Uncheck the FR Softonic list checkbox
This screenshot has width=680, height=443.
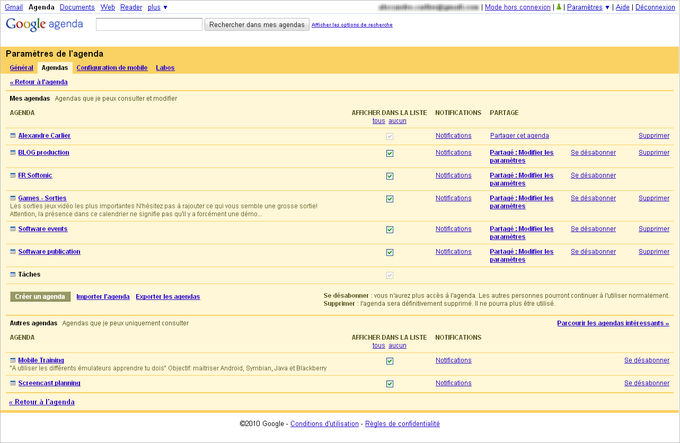(390, 176)
